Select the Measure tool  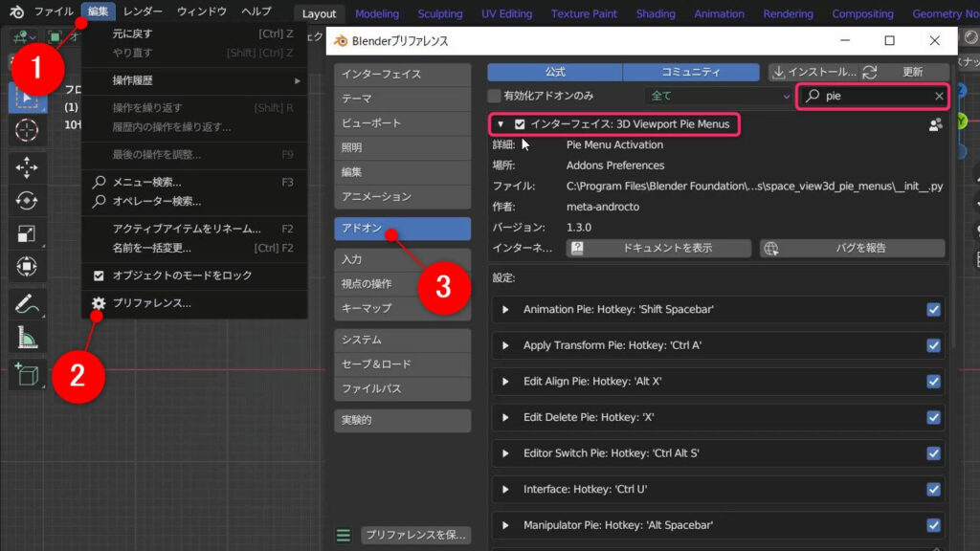click(26, 338)
